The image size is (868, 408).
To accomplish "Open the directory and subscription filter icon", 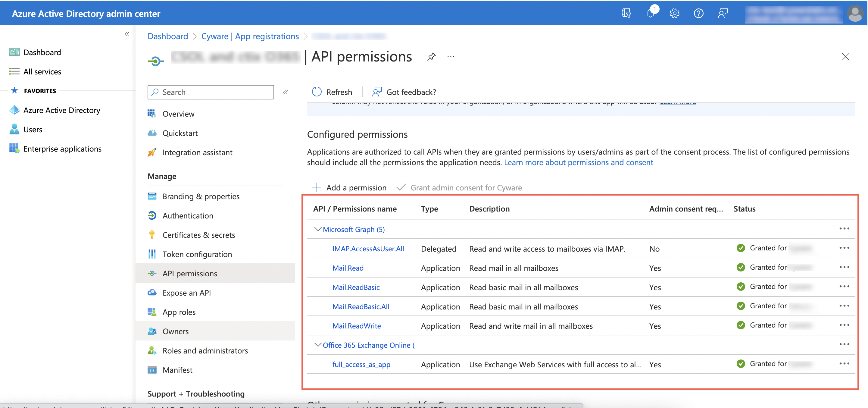I will pos(626,14).
